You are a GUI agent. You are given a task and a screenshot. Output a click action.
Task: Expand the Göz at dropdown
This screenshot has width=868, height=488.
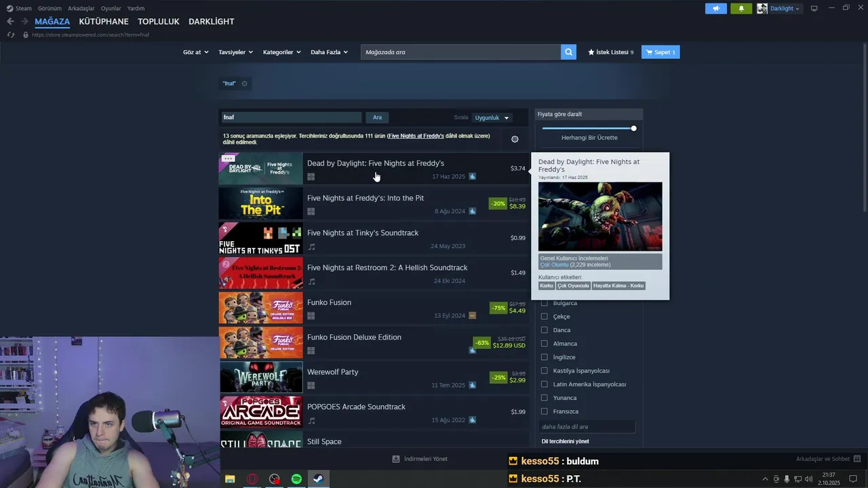point(196,52)
